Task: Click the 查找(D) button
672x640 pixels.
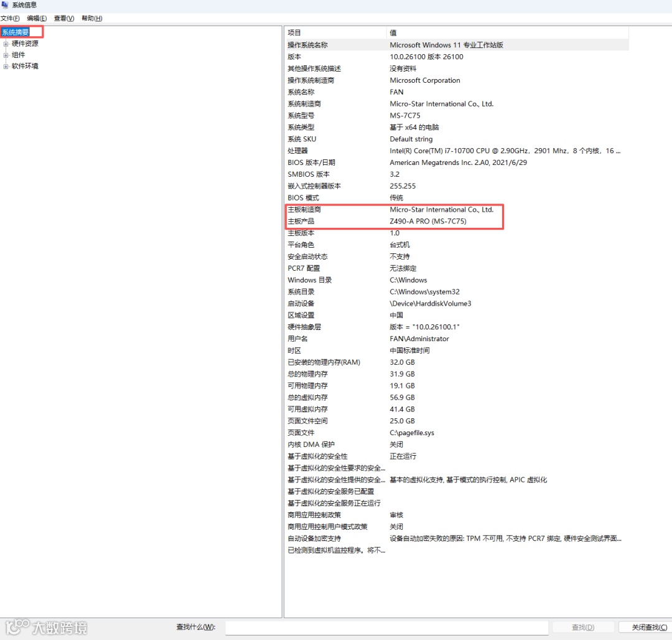Action: [583, 627]
